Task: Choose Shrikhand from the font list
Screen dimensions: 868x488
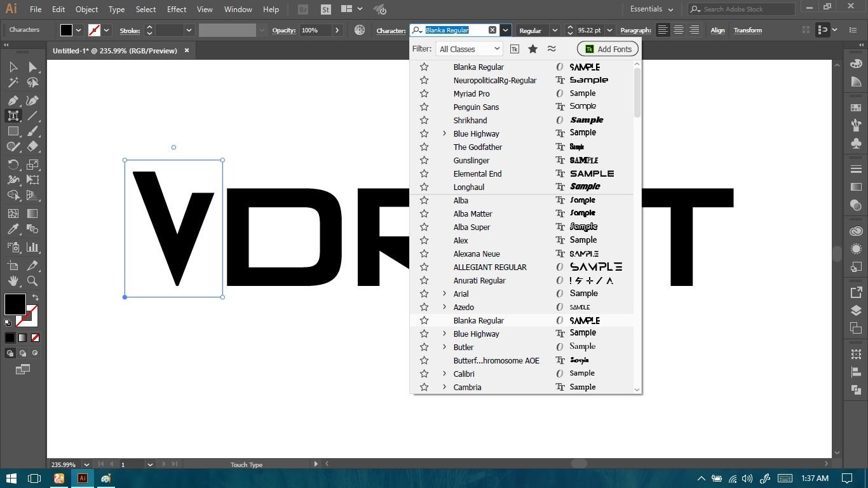Action: [x=470, y=120]
